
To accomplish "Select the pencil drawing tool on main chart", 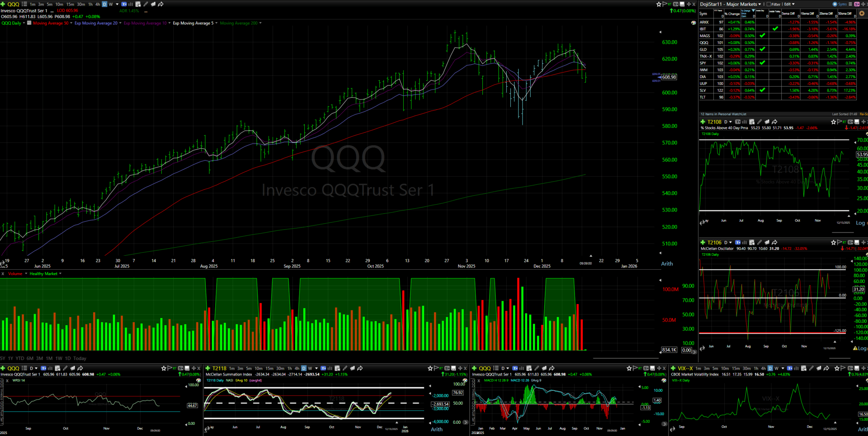I will coord(146,4).
